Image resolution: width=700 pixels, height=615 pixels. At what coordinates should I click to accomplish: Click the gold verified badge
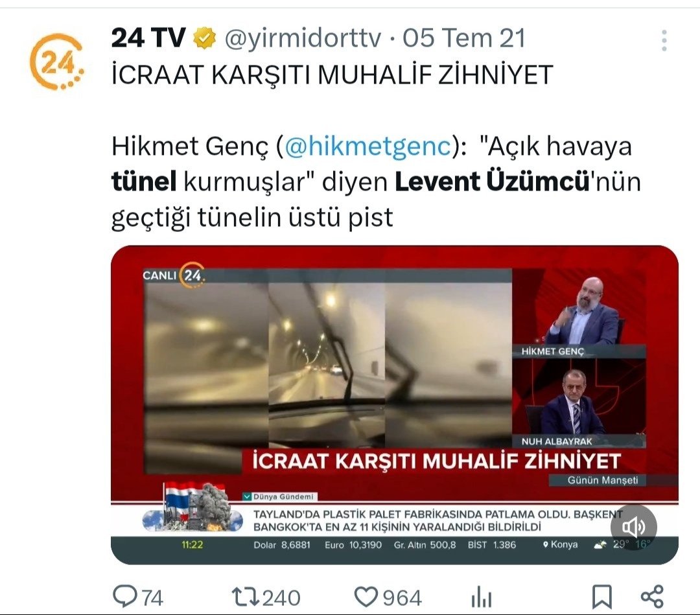204,38
